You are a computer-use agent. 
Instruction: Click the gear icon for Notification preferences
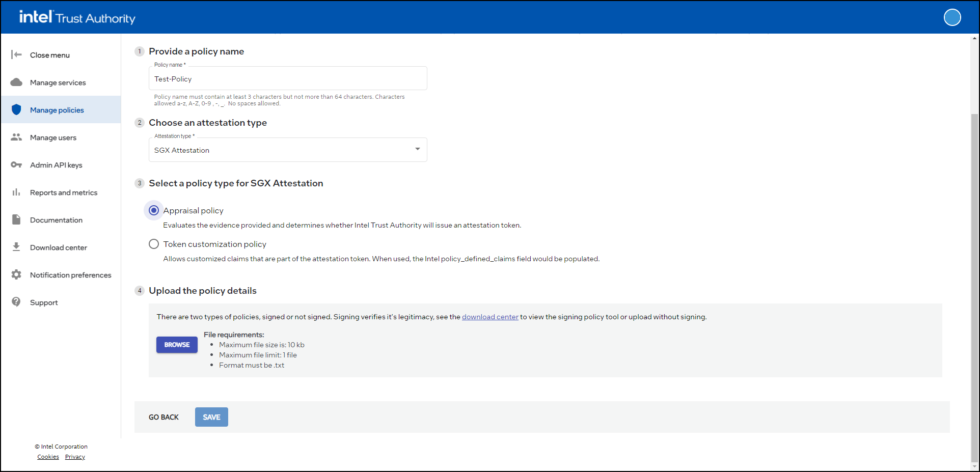pyautogui.click(x=16, y=274)
